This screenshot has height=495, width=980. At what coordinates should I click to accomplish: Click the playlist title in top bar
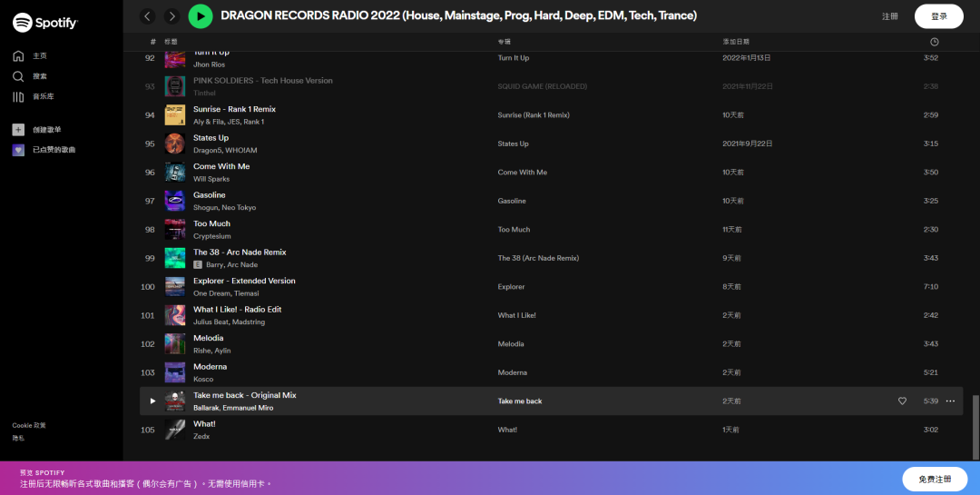[459, 15]
